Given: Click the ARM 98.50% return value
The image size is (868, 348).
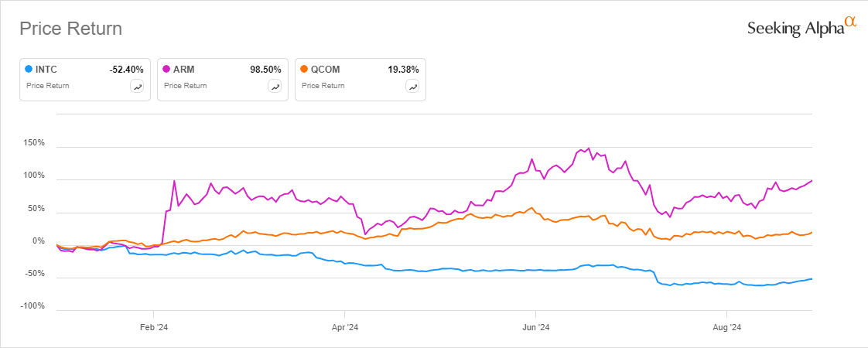Looking at the screenshot, I should click(x=266, y=69).
